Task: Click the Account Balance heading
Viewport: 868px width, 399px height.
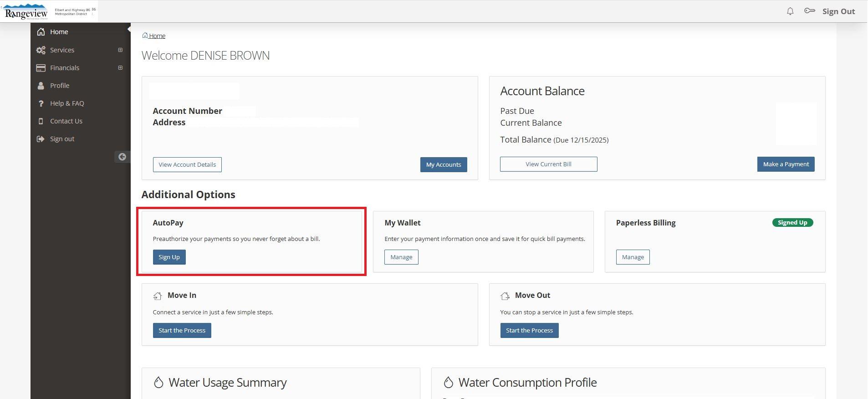Action: tap(542, 91)
